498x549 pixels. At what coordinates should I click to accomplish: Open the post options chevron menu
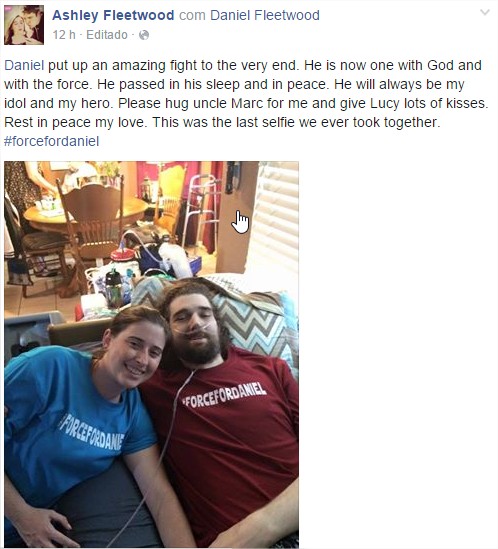tap(485, 13)
